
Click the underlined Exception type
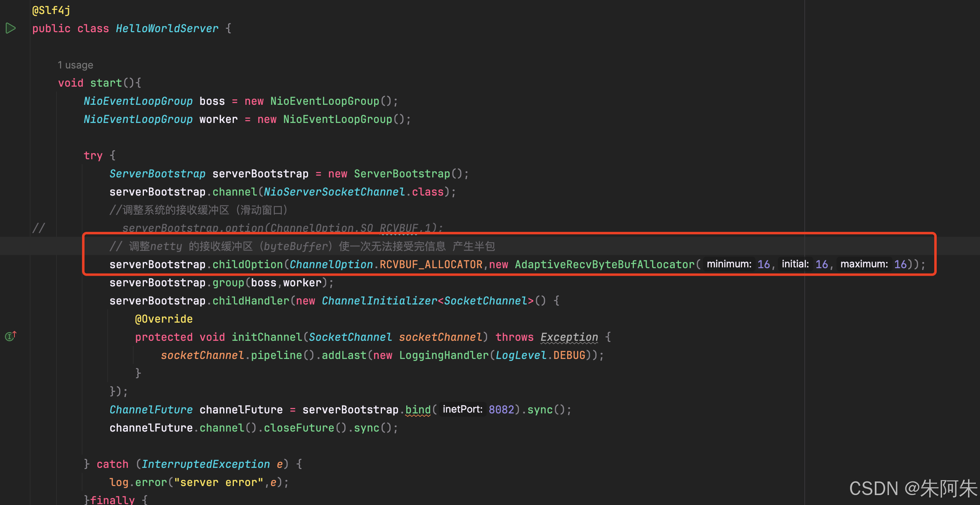tap(569, 337)
